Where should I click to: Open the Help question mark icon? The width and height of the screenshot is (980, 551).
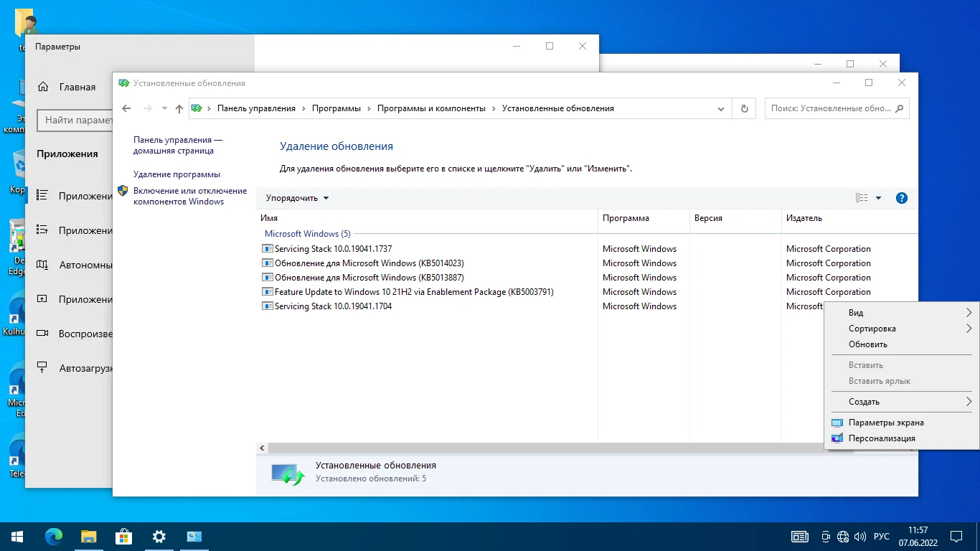pyautogui.click(x=902, y=198)
